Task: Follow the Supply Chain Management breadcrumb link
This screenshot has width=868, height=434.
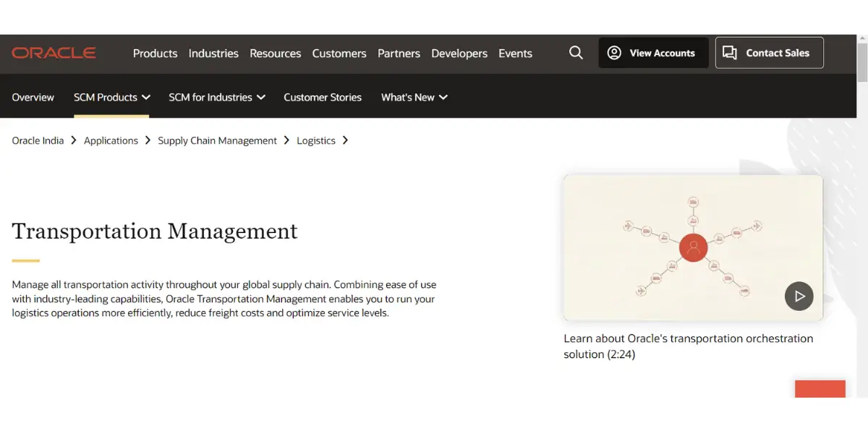Action: (x=217, y=140)
